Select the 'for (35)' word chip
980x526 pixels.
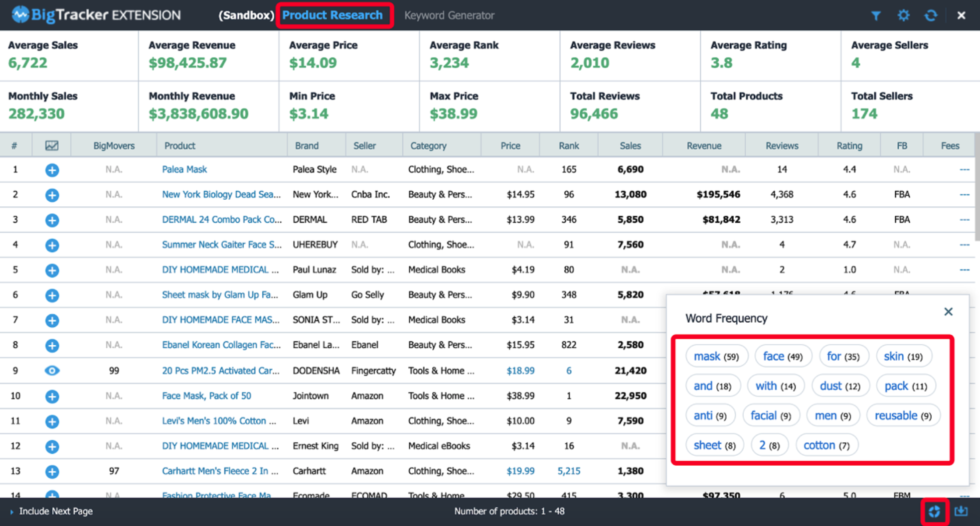(843, 356)
